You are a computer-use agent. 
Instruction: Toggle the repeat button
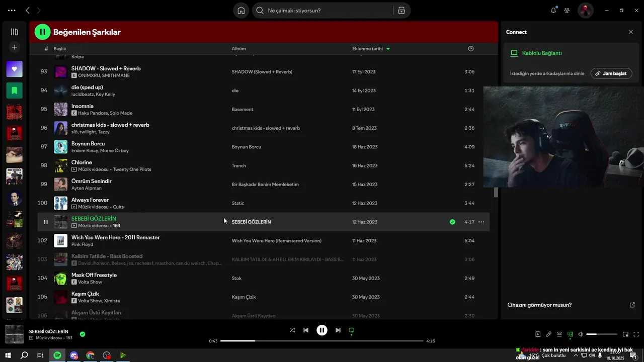pyautogui.click(x=352, y=330)
